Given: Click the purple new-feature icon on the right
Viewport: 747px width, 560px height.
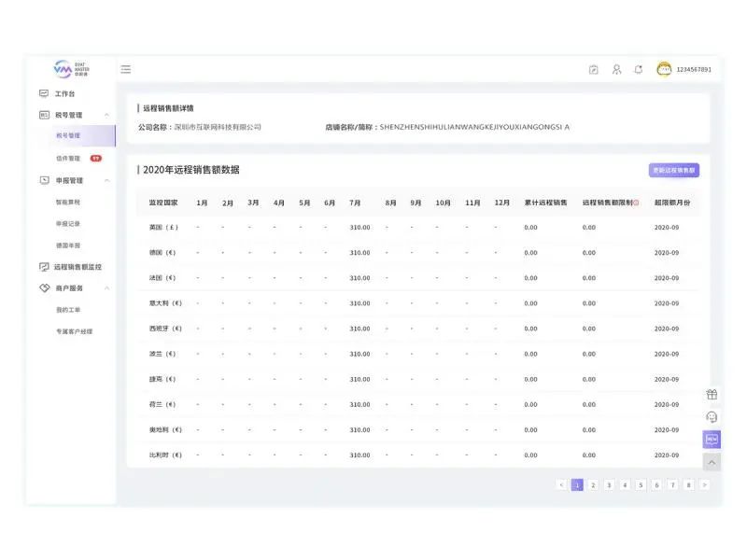Looking at the screenshot, I should [712, 439].
